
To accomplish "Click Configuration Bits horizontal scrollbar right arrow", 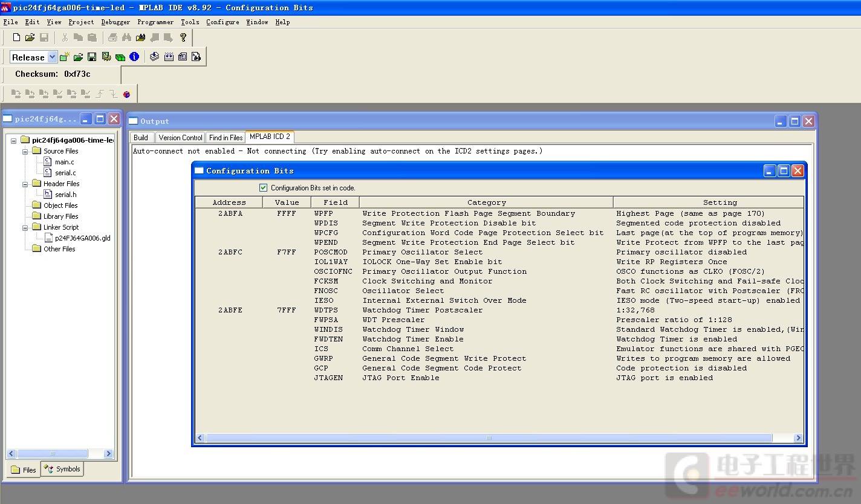I will tap(798, 438).
